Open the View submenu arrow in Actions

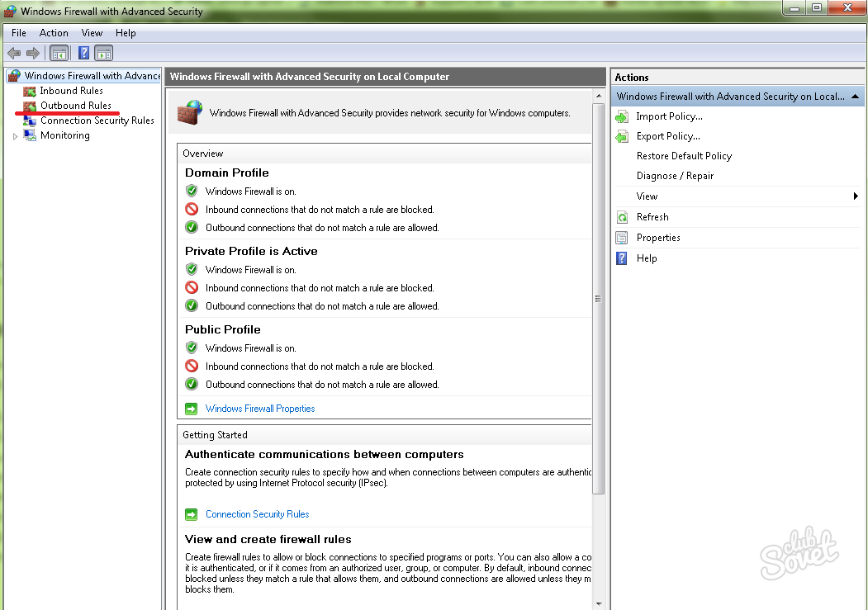[855, 196]
